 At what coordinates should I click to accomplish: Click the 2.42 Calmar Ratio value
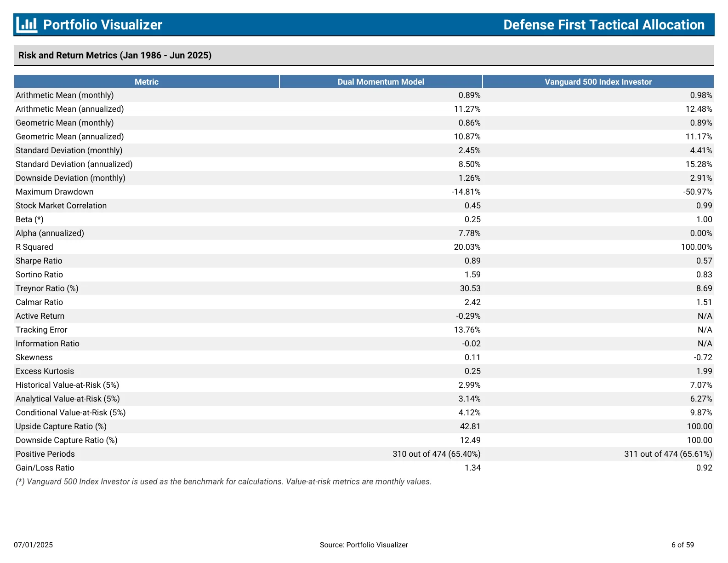pyautogui.click(x=472, y=302)
